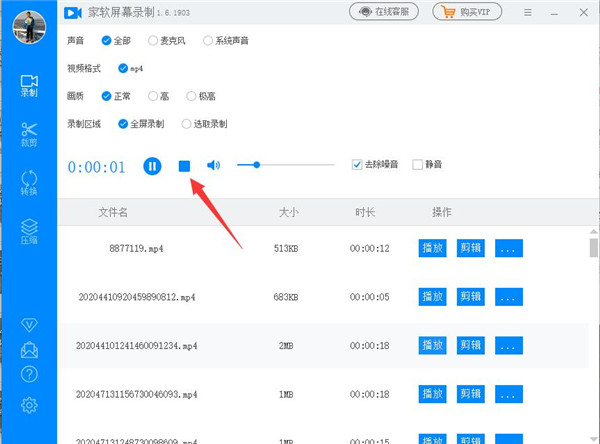
Task: Enable the 静音 mute checkbox
Action: coord(417,164)
